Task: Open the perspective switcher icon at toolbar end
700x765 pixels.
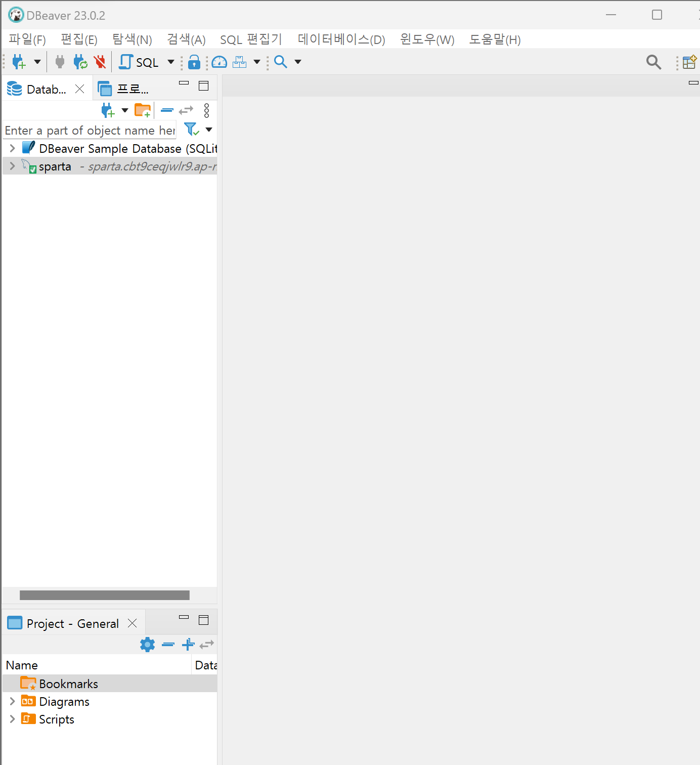Action: tap(689, 62)
